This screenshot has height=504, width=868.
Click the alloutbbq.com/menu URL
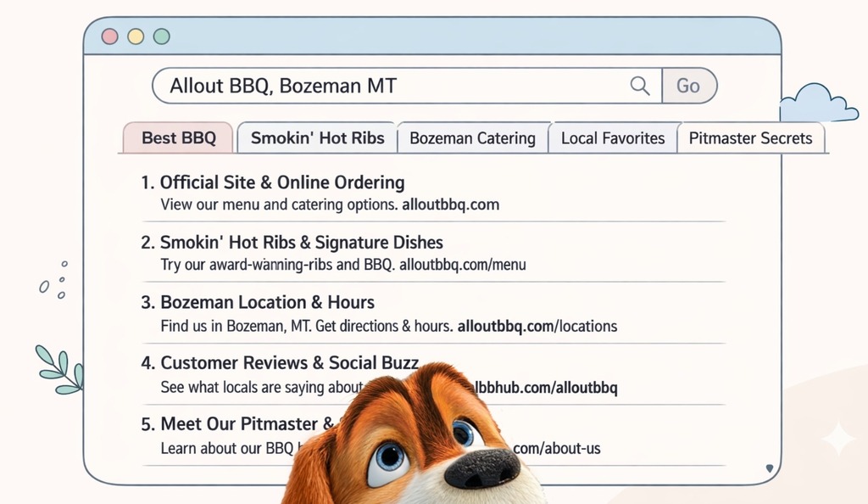click(462, 265)
